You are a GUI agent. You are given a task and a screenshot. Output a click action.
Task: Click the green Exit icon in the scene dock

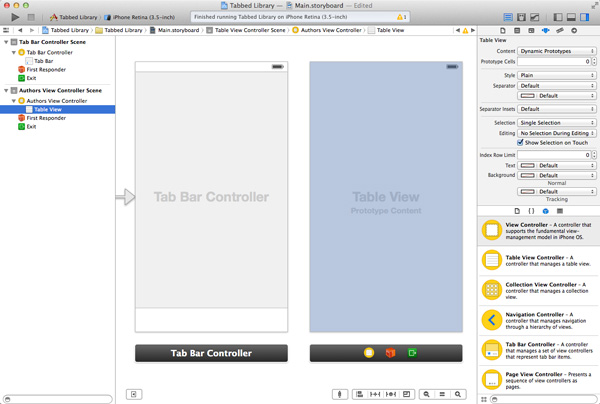[x=412, y=353]
